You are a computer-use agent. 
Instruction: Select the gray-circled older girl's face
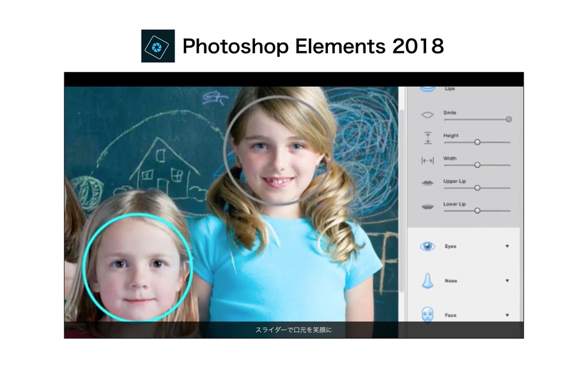278,150
